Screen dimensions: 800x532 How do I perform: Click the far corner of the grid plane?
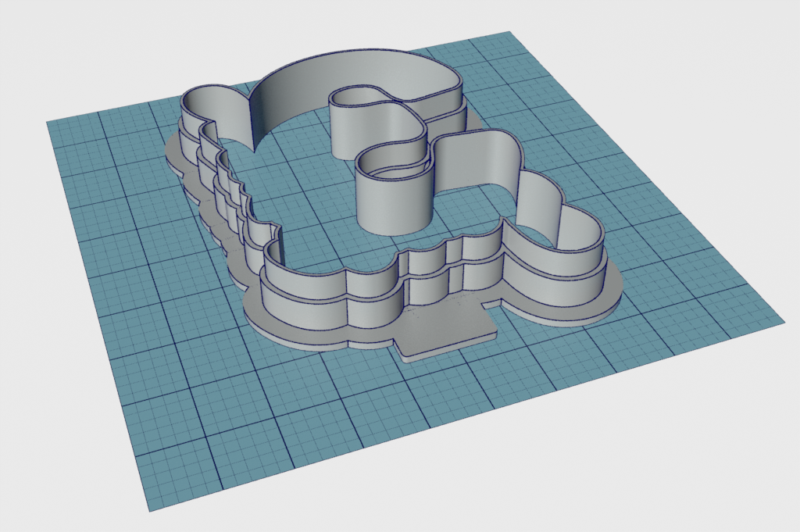point(506,34)
